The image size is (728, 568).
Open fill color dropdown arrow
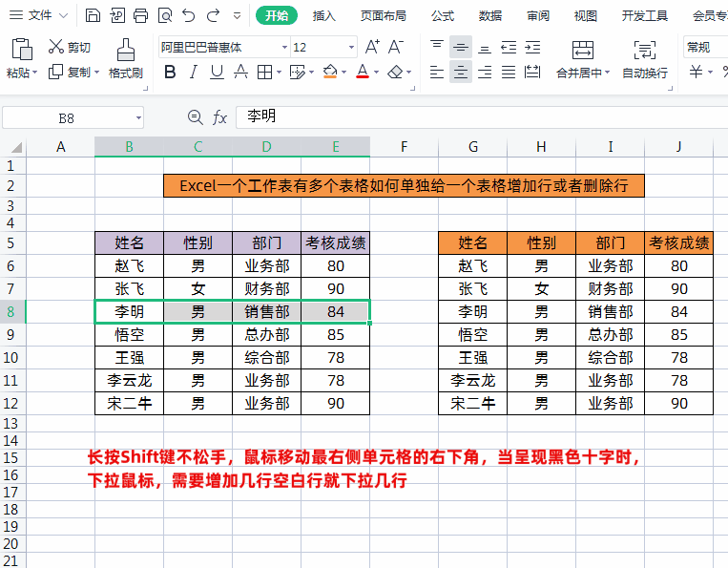[x=344, y=72]
